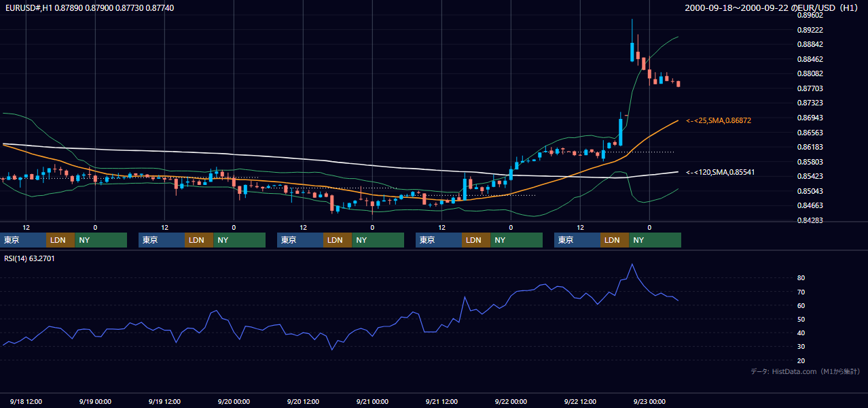The image size is (868, 408).
Task: Click the RSI line's highest peak above 80
Action: pos(632,265)
